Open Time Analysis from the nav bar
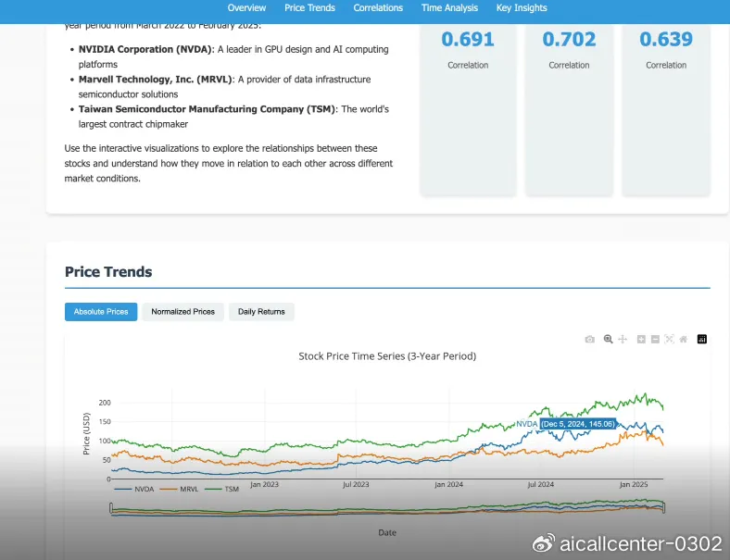The height and width of the screenshot is (560, 730). pyautogui.click(x=449, y=8)
